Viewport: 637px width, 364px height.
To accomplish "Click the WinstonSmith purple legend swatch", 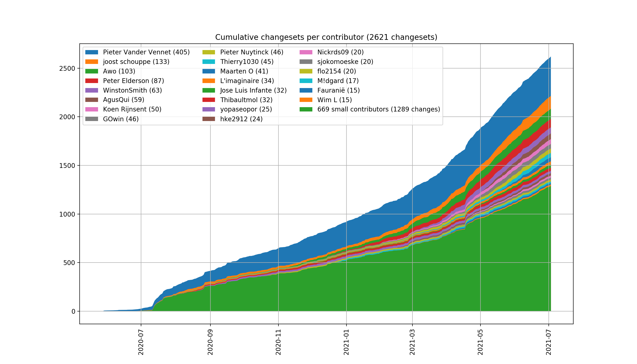I will [x=91, y=90].
